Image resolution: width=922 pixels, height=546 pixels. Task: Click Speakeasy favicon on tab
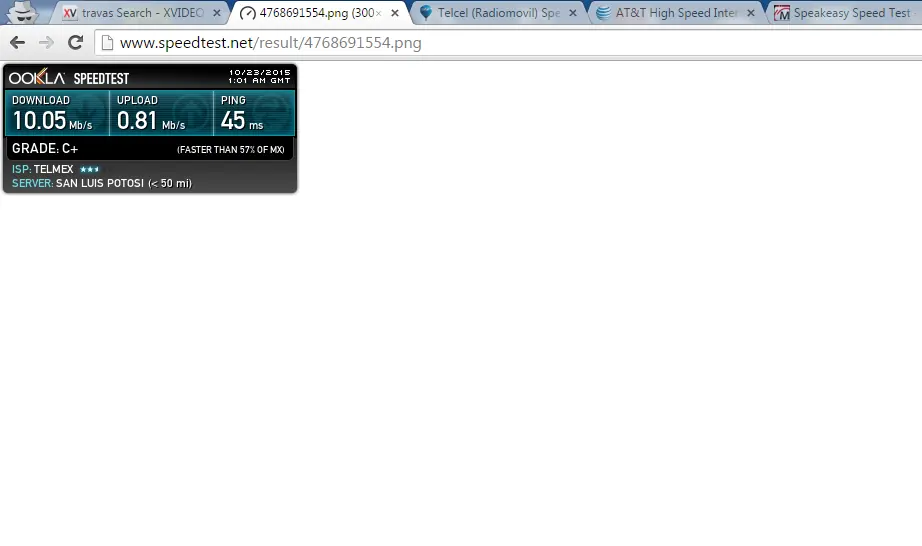tap(781, 13)
